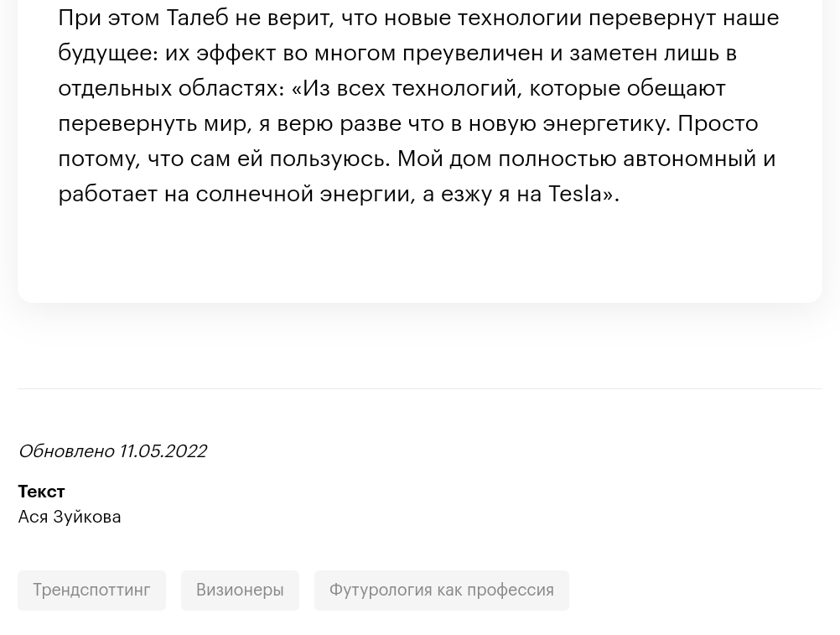Click the Обновлено 11.05.2022 date text
Viewport: 840px width, 635px height.
point(112,451)
